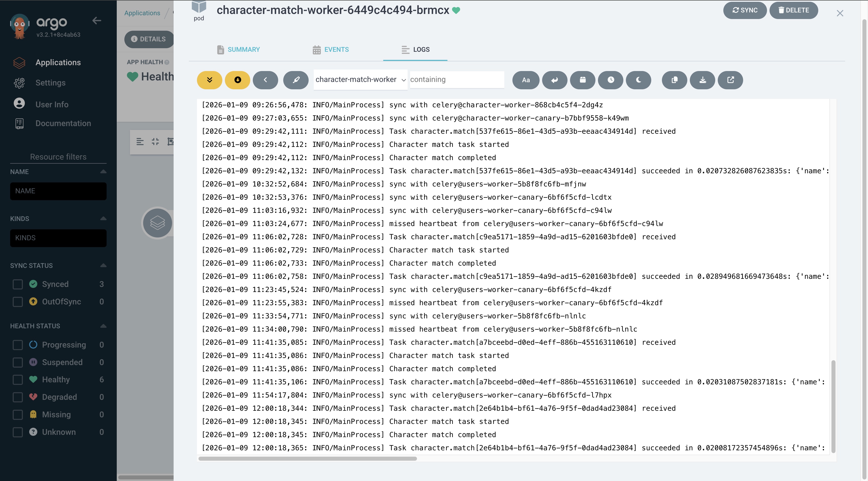868x481 pixels.
Task: Check the Healthy health status filter
Action: 18,380
